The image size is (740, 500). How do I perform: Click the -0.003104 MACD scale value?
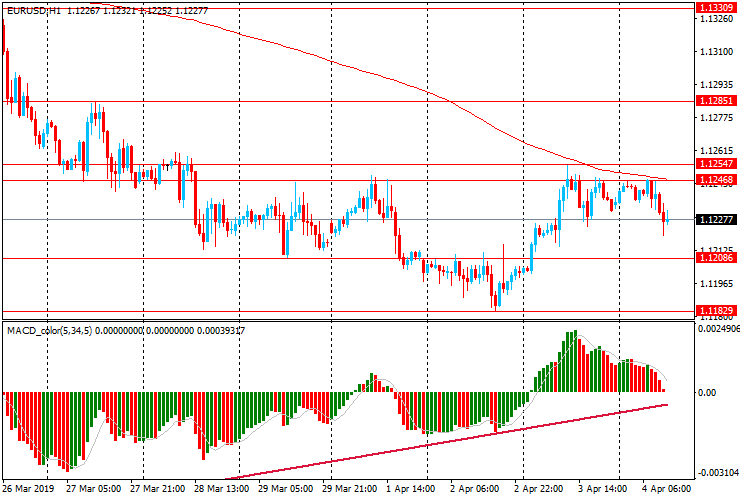click(718, 473)
